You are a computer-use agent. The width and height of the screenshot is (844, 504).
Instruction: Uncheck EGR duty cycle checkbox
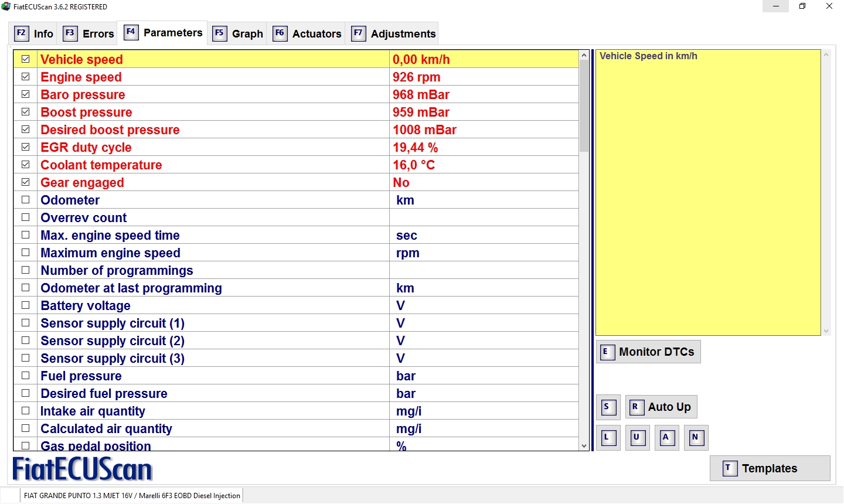26,147
